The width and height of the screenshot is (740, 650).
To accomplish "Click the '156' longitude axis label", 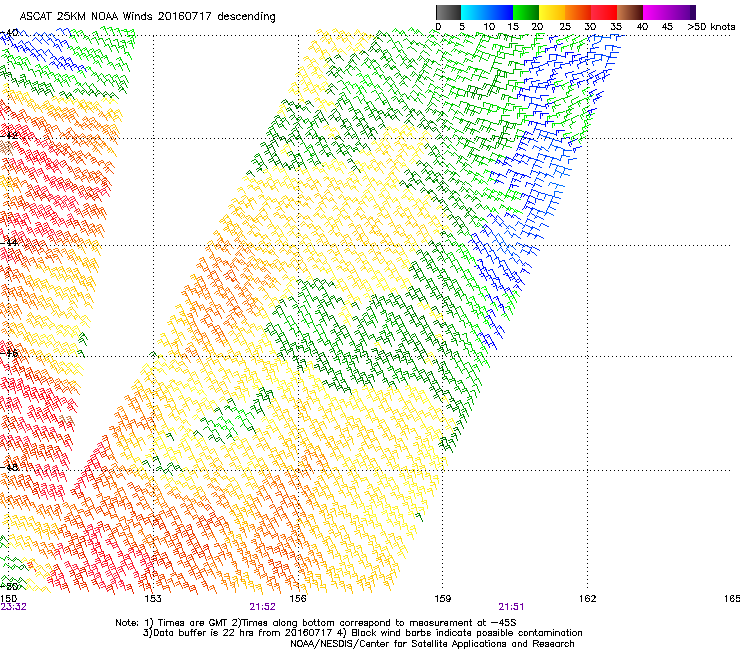I will tap(298, 599).
